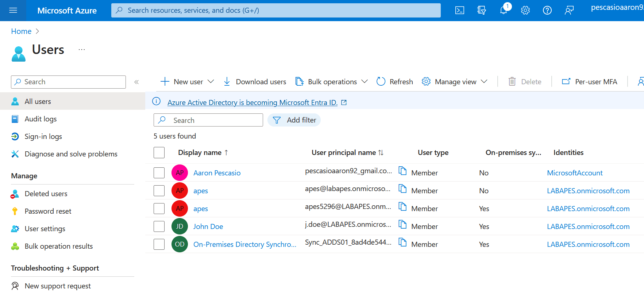
Task: Collapse the left sidebar with double-chevron
Action: tap(136, 82)
